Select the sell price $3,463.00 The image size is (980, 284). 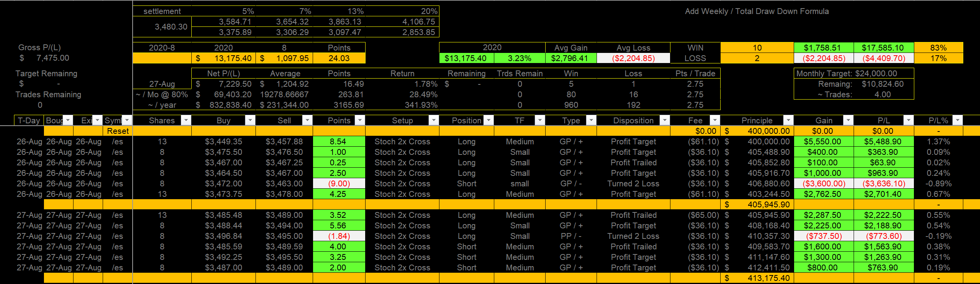click(284, 184)
